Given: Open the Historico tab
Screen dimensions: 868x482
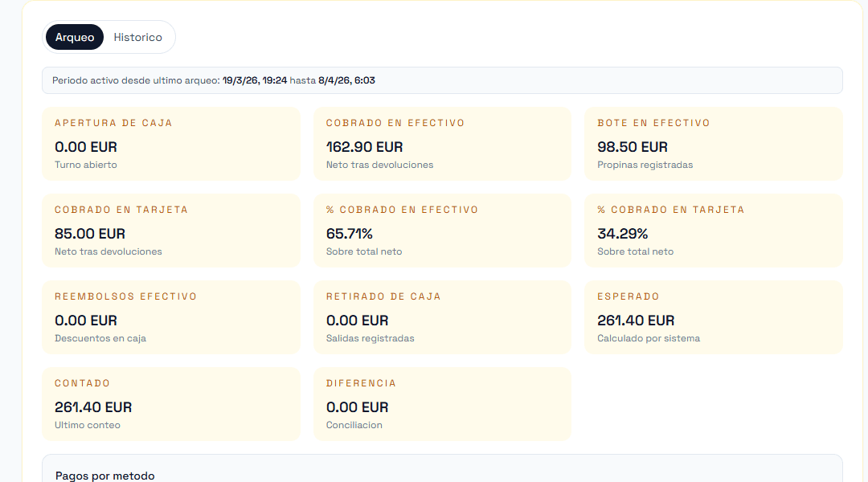Looking at the screenshot, I should click(137, 37).
